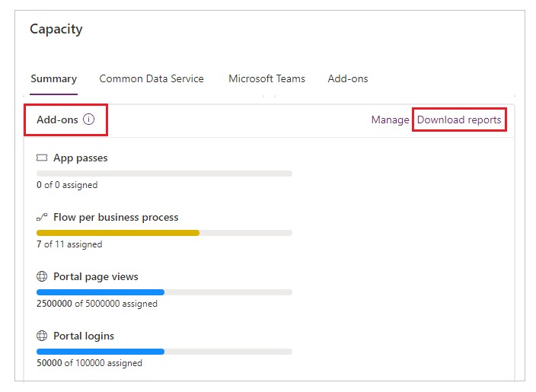Select the Add-ons section heading
This screenshot has height=392, width=536.
click(x=57, y=120)
